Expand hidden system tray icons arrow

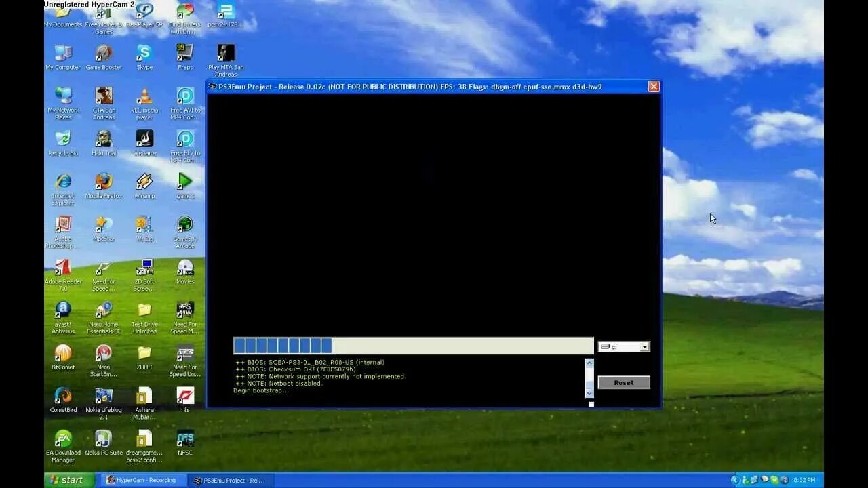coord(734,480)
